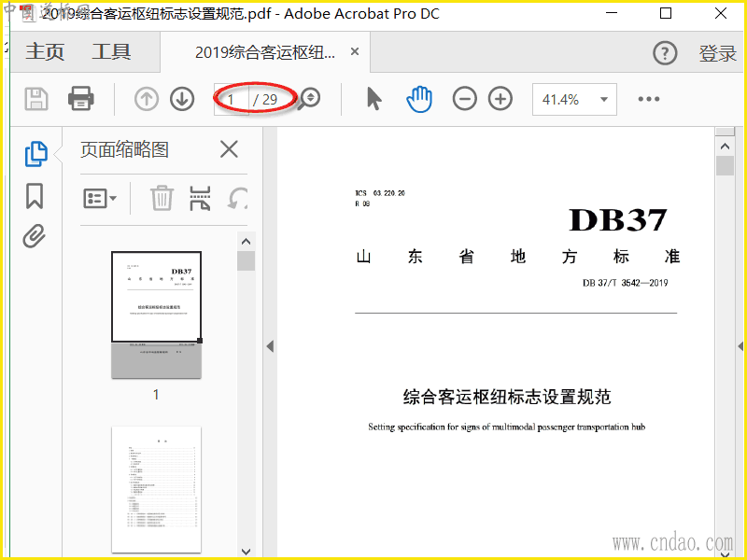Open the Help question mark menu
This screenshot has width=747, height=560.
click(665, 53)
